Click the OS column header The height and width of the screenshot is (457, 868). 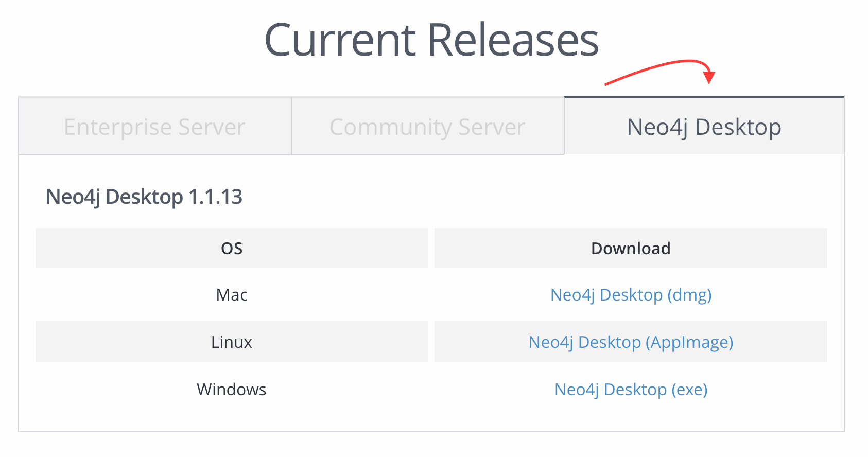coord(232,249)
